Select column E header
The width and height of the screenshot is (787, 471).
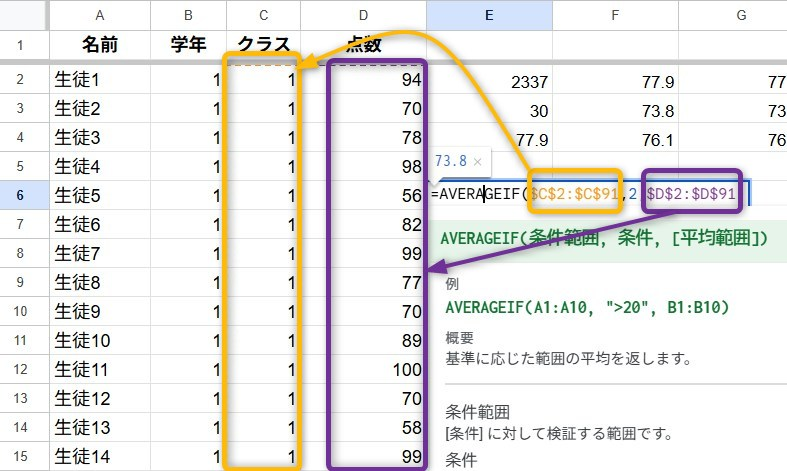coord(488,14)
